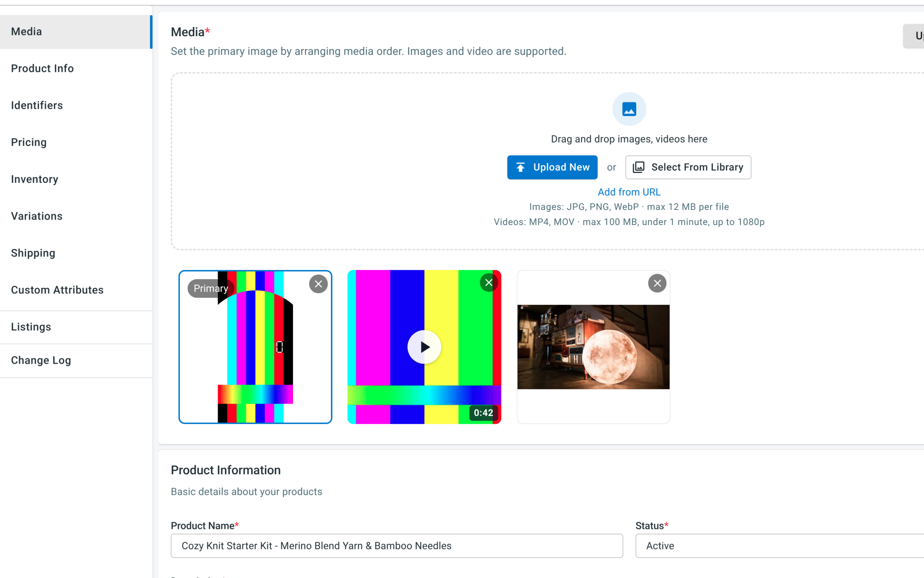Screen dimensions: 924x578
Task: Remove the Primary media thumbnail
Action: [318, 284]
